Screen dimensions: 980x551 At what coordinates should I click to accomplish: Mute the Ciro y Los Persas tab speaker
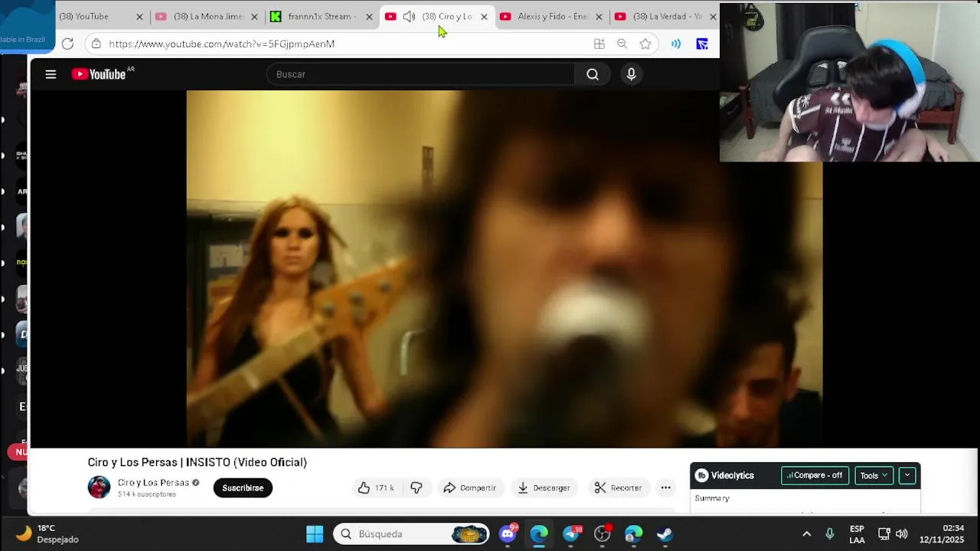(410, 16)
